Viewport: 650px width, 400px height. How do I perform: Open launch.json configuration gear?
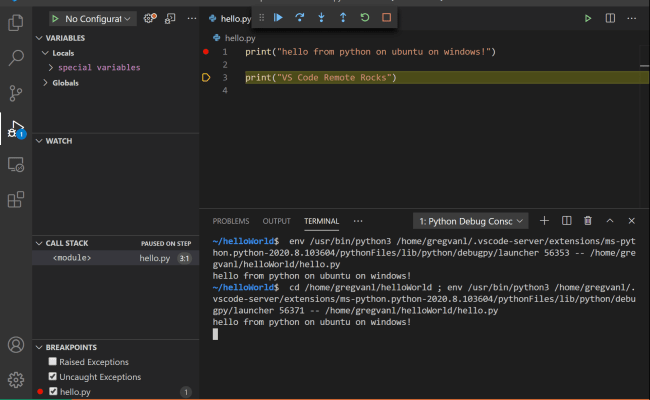(150, 18)
